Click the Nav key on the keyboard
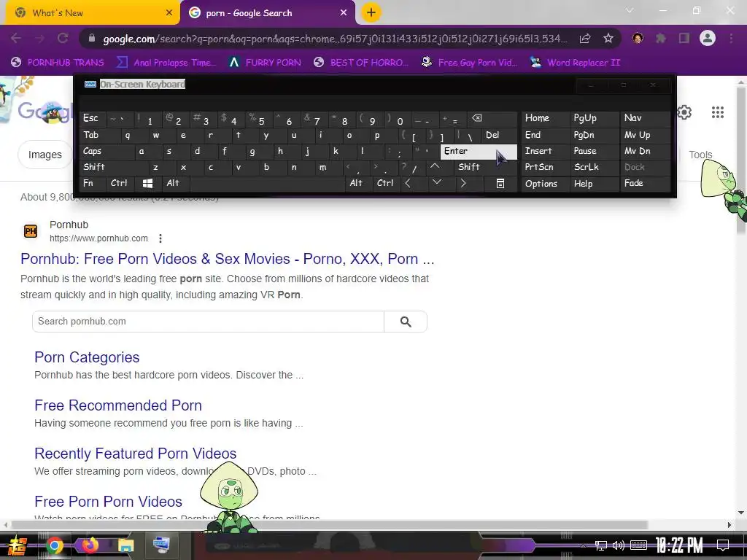 [645, 119]
